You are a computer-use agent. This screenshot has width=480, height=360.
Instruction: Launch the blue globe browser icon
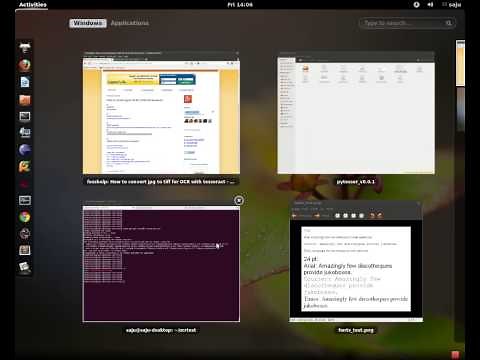[x=25, y=150]
